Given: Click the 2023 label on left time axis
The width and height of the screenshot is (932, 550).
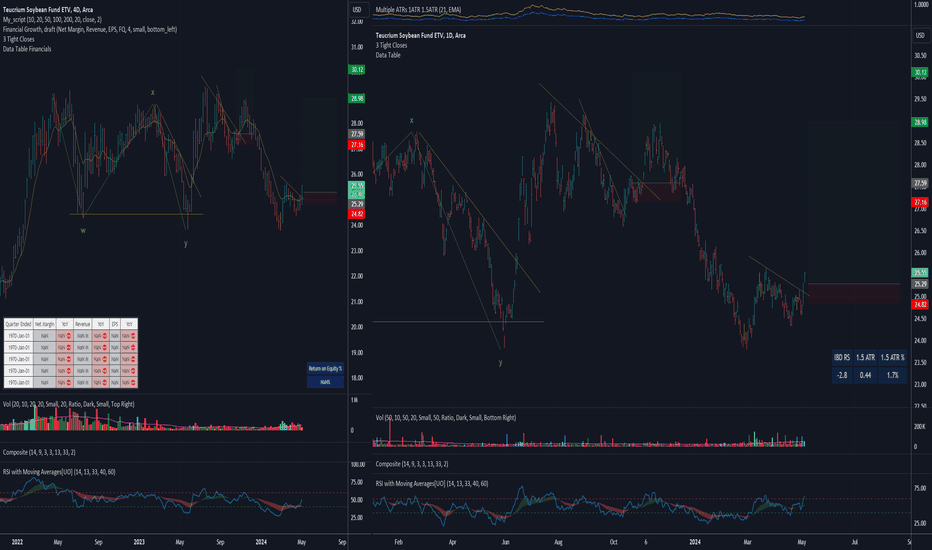Looking at the screenshot, I should 139,542.
